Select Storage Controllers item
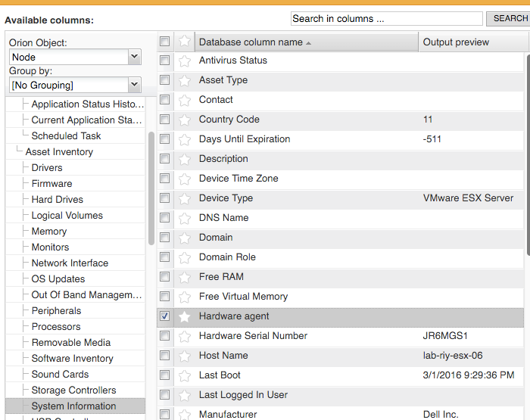 [73, 390]
